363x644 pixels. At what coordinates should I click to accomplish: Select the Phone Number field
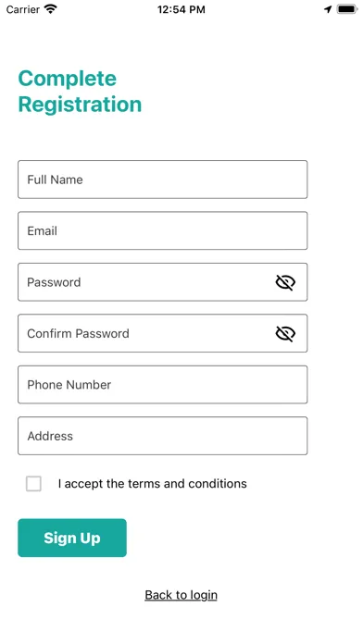[x=162, y=385]
